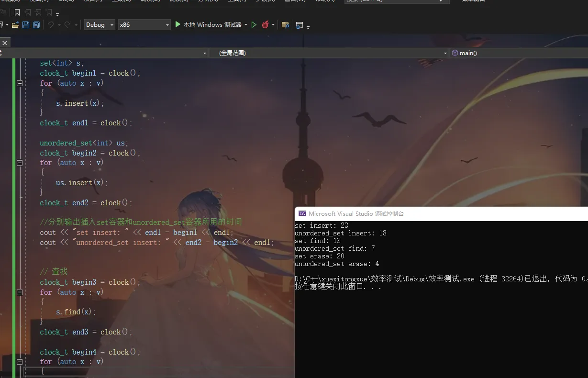Collapse the s.insert for loop
The image size is (588, 378).
20,83
